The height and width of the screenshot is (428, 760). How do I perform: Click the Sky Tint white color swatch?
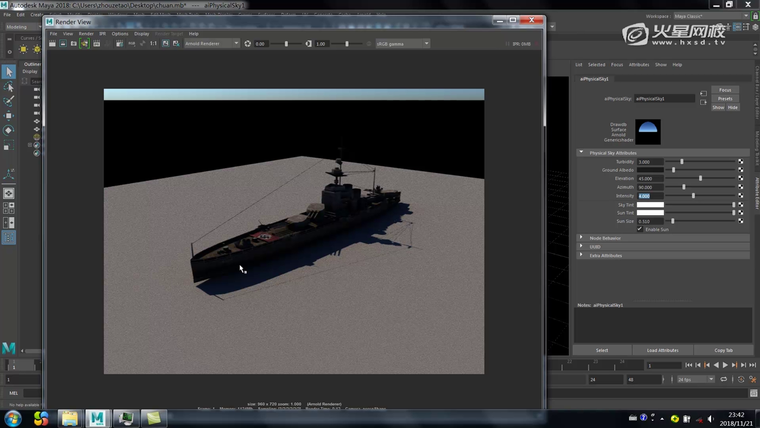[650, 204]
